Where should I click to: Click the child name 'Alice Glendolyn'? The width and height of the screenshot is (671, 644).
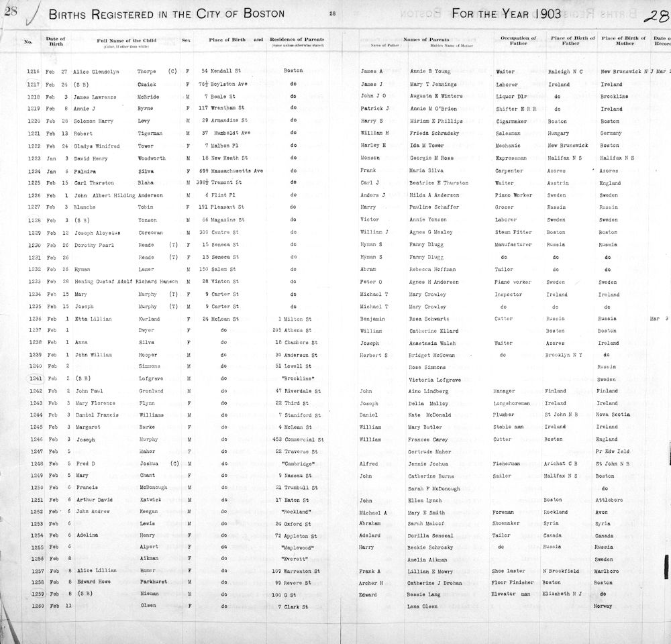(96, 72)
